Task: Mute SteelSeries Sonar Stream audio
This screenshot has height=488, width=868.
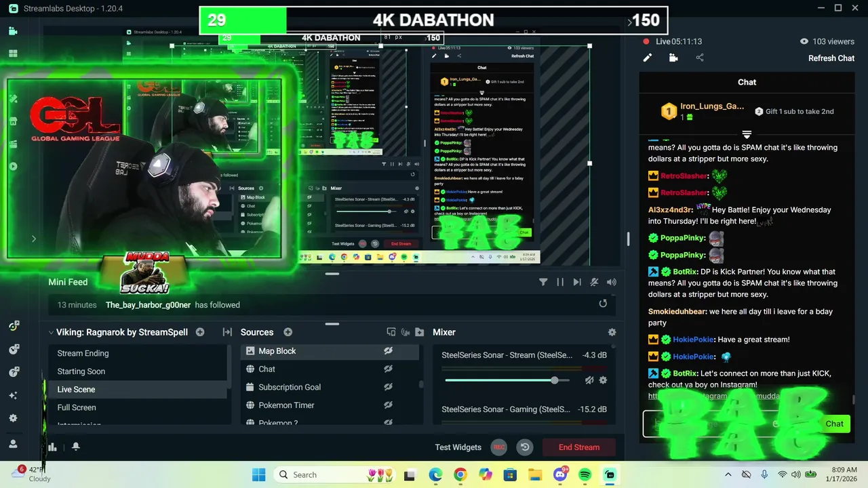Action: (x=589, y=380)
